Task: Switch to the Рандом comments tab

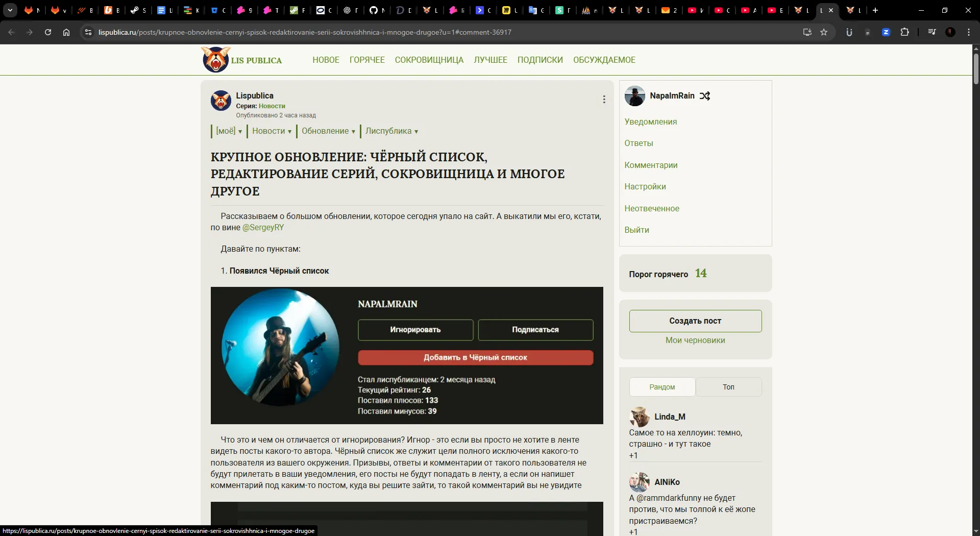Action: tap(662, 387)
